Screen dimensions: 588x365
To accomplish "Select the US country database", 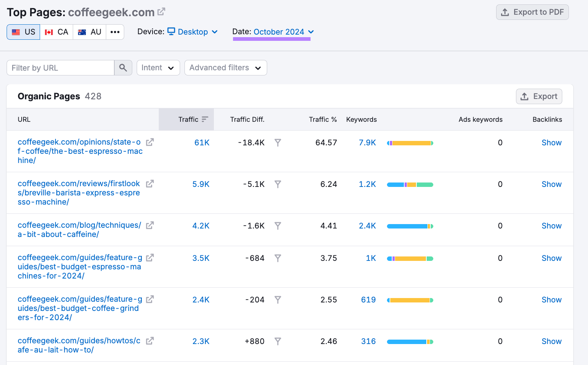I will pos(24,32).
